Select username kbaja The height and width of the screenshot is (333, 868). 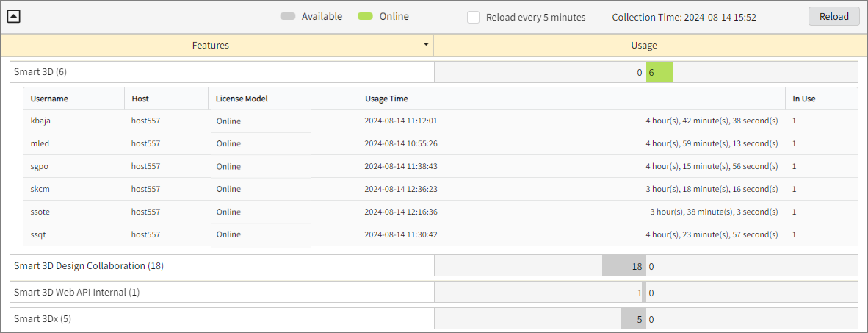click(40, 121)
